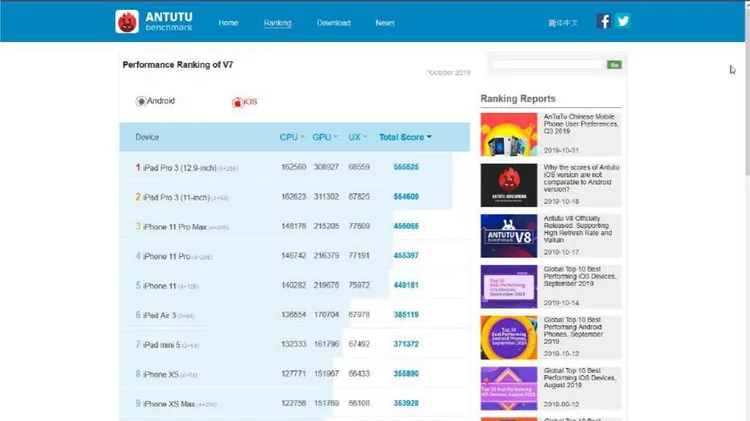Click total score 355890

coord(406,374)
